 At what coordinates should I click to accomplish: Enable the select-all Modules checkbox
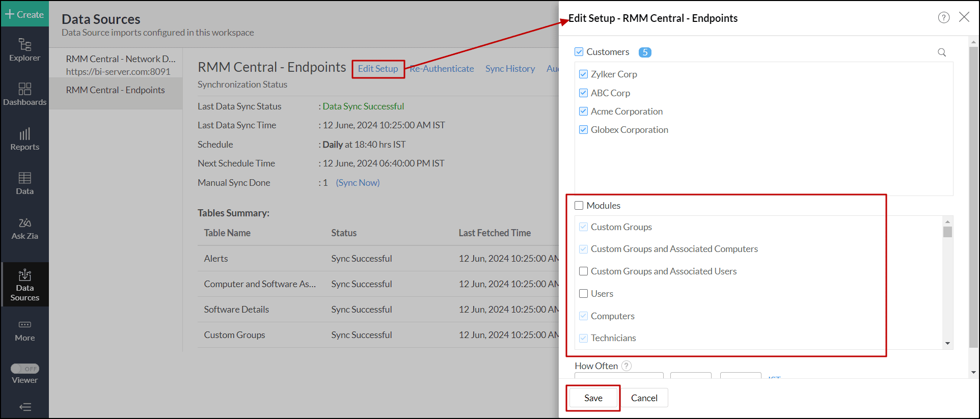579,206
